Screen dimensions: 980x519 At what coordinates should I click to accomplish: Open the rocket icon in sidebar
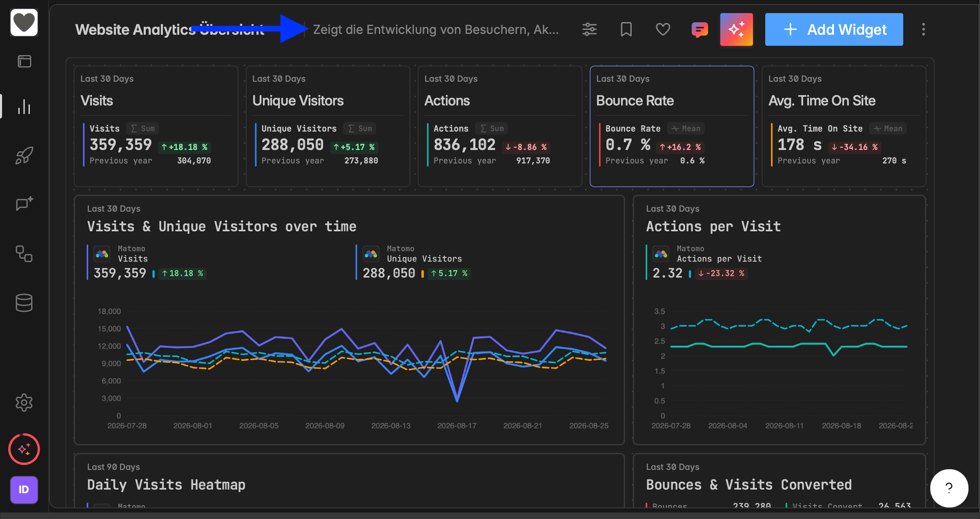point(24,155)
